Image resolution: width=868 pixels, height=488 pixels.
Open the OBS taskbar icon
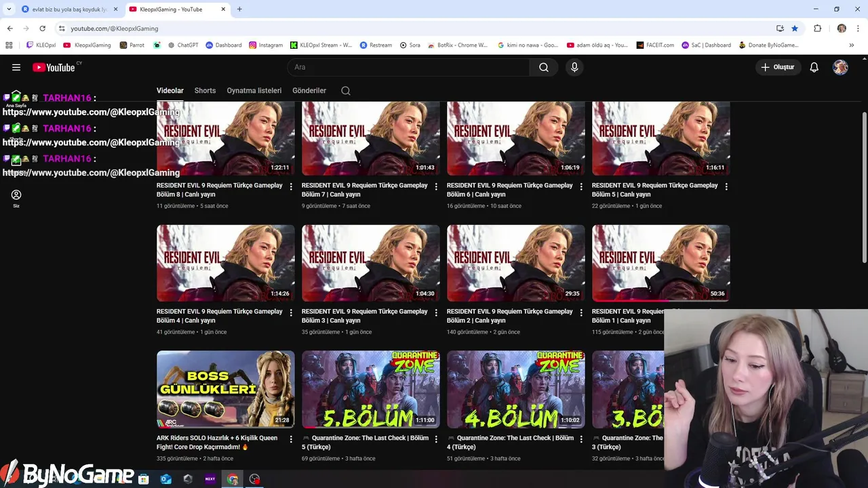coord(254,479)
